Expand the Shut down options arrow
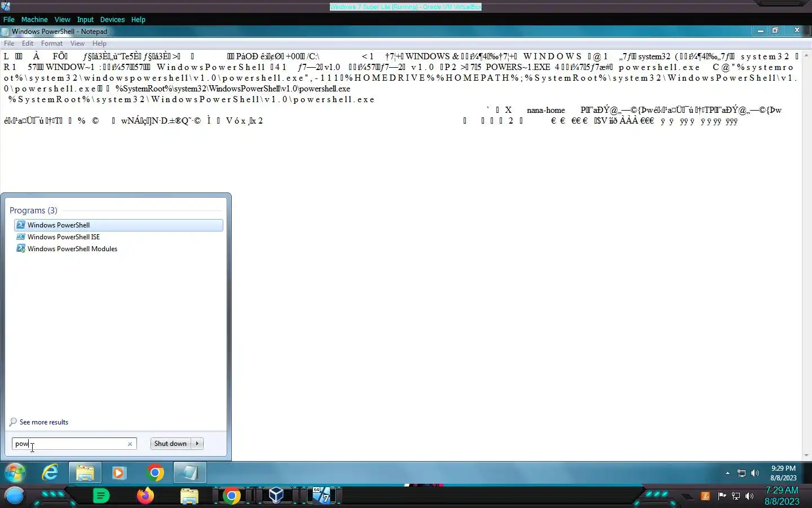Screen dimensions: 812x508 click(x=197, y=444)
